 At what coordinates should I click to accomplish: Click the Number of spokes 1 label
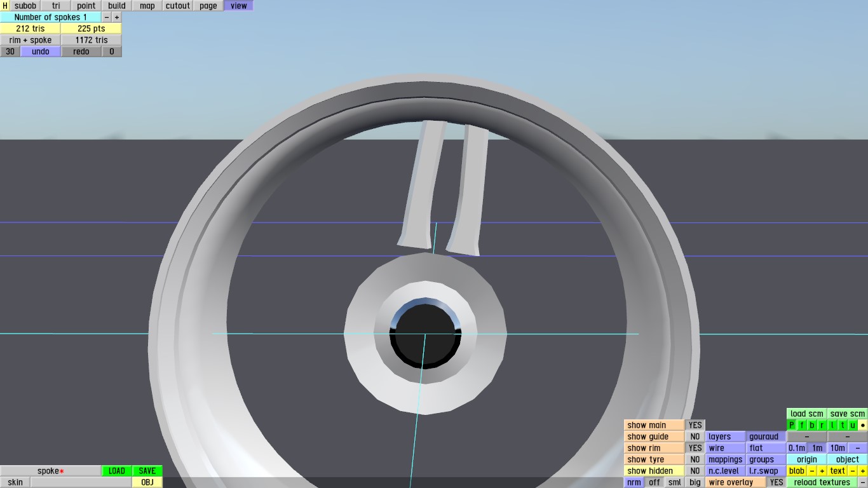[x=51, y=17]
